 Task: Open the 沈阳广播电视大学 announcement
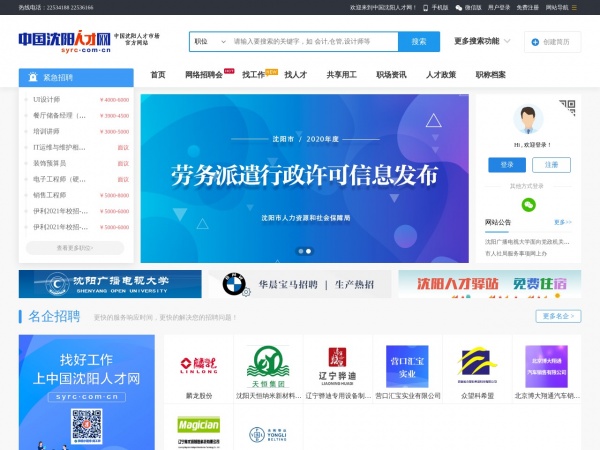pos(527,242)
